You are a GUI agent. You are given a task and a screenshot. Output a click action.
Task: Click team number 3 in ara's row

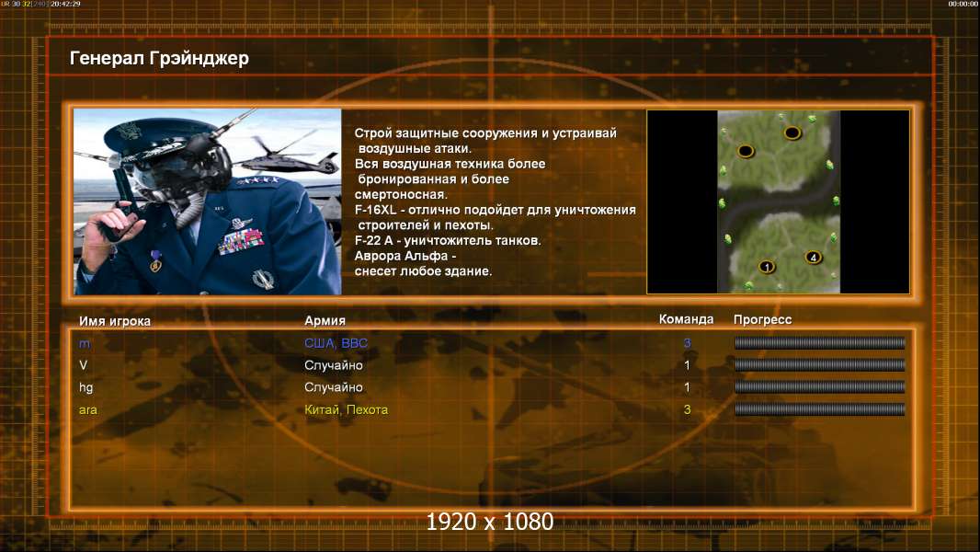(687, 410)
